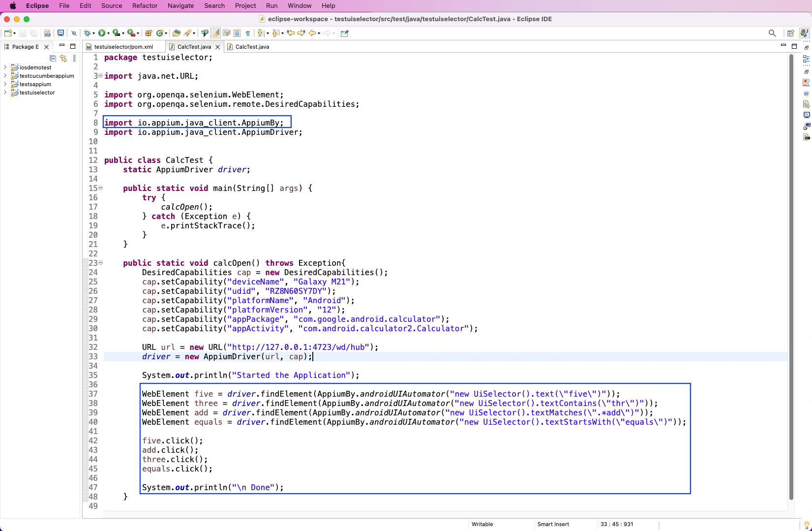Open the dropdown arrow next to Run

(x=108, y=33)
